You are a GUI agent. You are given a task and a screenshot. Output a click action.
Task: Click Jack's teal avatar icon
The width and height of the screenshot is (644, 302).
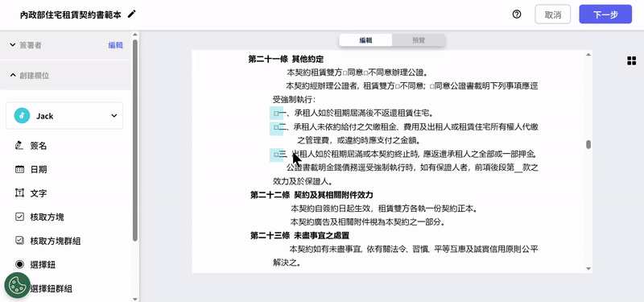22,116
